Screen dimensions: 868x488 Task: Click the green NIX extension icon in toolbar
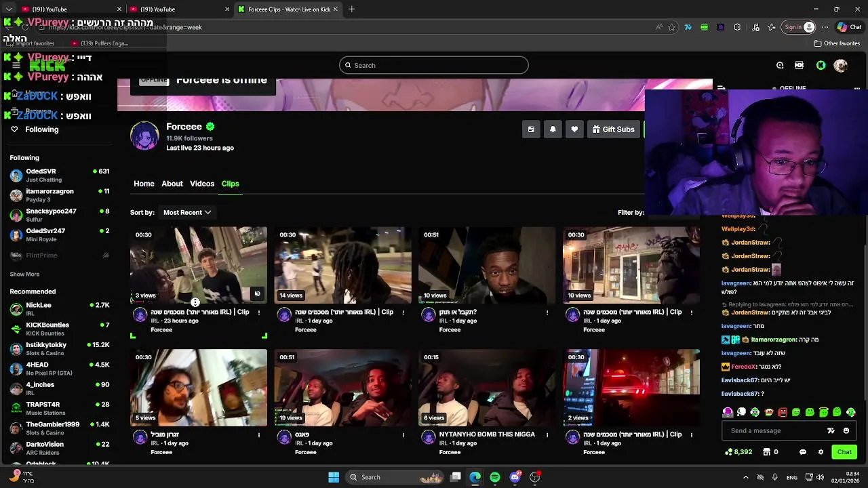coord(704,27)
